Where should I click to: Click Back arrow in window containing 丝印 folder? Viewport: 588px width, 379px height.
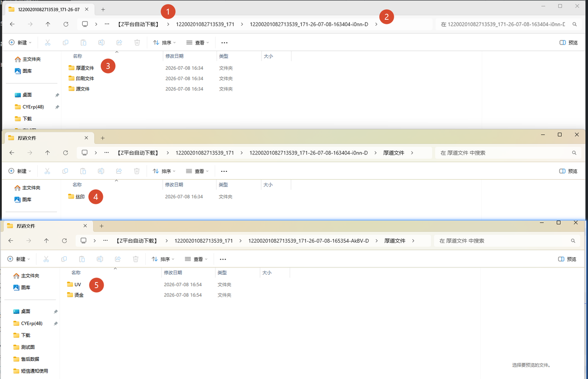12,153
